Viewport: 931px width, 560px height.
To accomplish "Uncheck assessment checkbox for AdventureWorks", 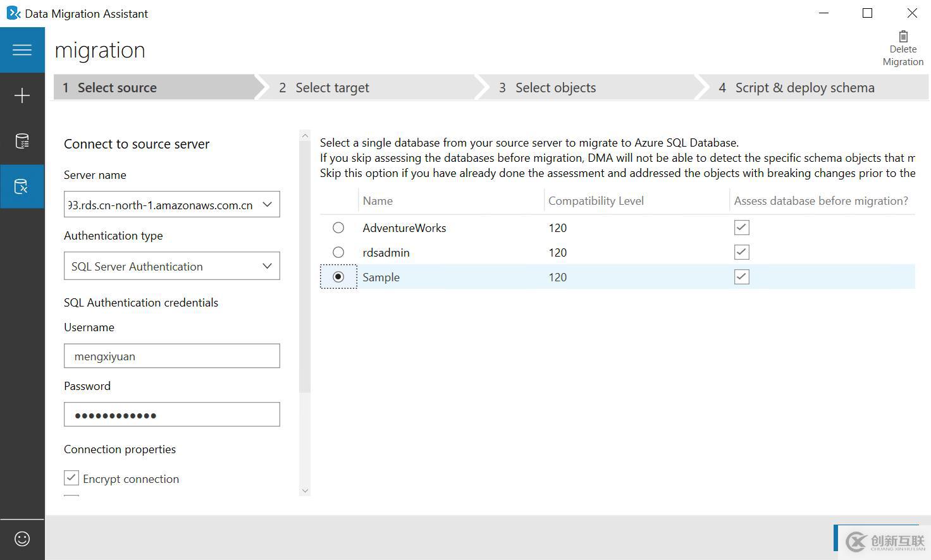I will tap(741, 228).
